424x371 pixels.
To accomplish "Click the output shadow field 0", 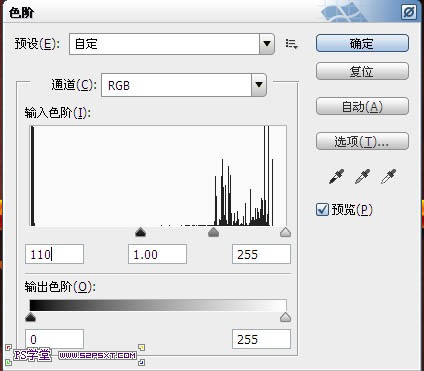I will point(54,339).
